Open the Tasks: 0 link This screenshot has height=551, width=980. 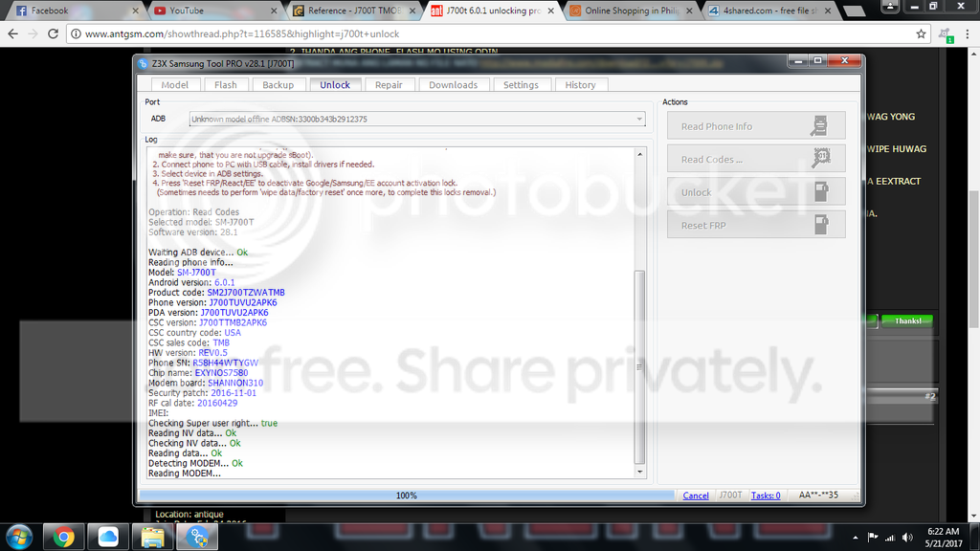(x=765, y=496)
